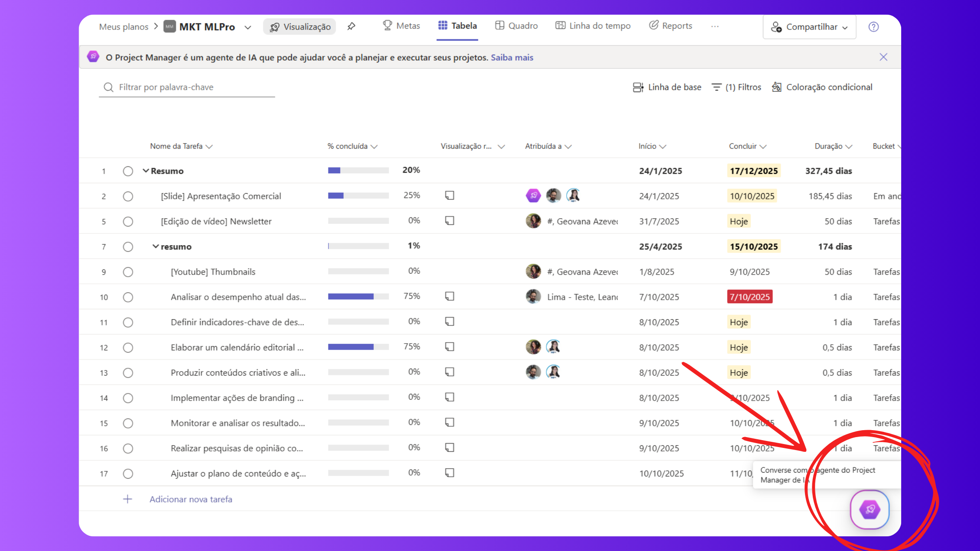Check the complete circle for row 17
The width and height of the screenshot is (980, 551).
(128, 473)
